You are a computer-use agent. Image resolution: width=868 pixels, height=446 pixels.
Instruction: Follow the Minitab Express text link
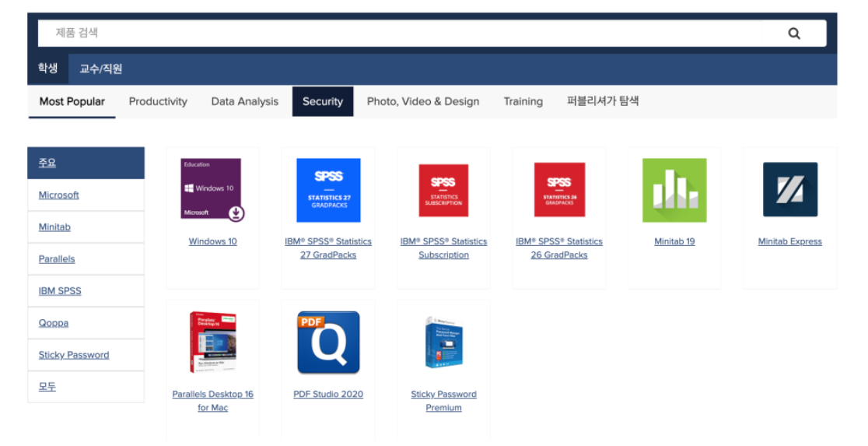tap(790, 241)
